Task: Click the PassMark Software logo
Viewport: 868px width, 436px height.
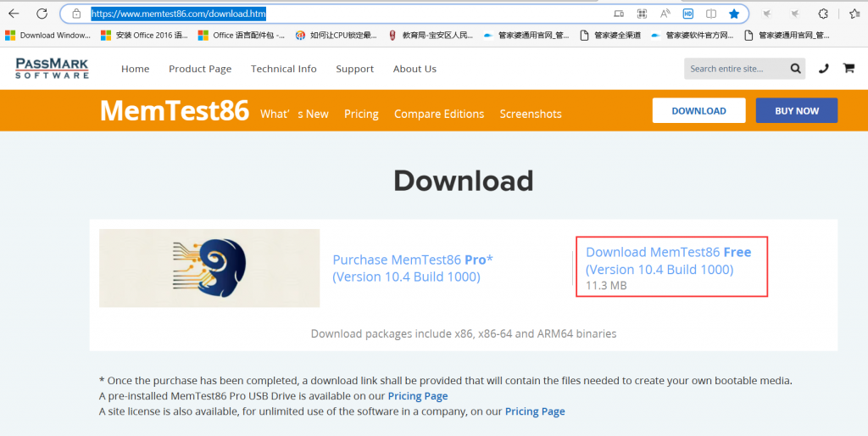Action: tap(52, 68)
